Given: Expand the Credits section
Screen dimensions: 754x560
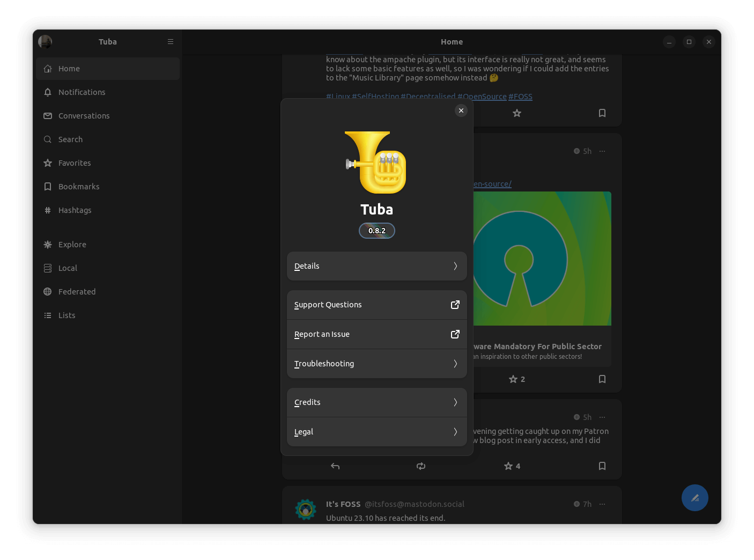Looking at the screenshot, I should 376,402.
